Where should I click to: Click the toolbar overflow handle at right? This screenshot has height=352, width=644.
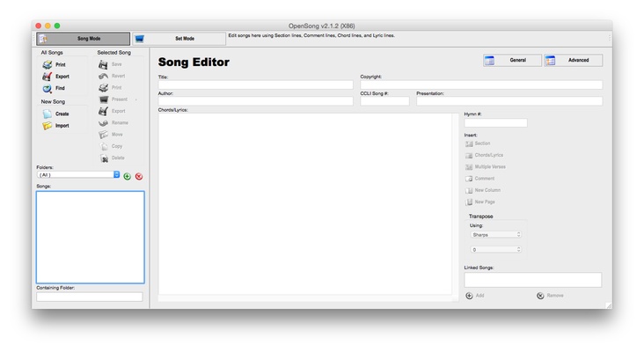pyautogui.click(x=610, y=38)
